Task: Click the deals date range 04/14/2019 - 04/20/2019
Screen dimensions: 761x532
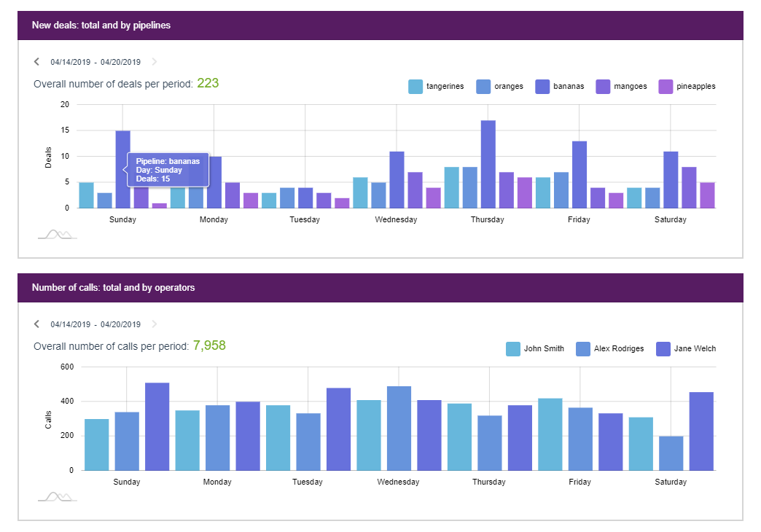Action: [95, 62]
